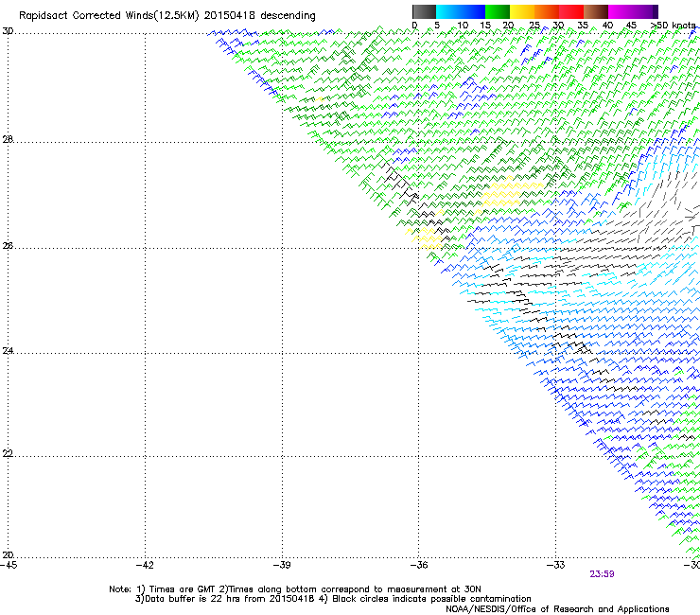Click the date text '20150418 descending'
The width and height of the screenshot is (700, 615).
260,16
